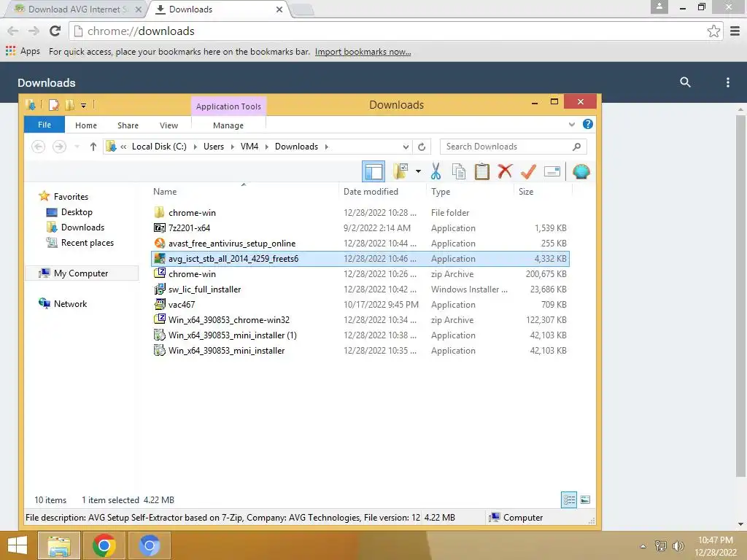Select sw_lic_full_installer file
The image size is (747, 560).
coord(360,289)
